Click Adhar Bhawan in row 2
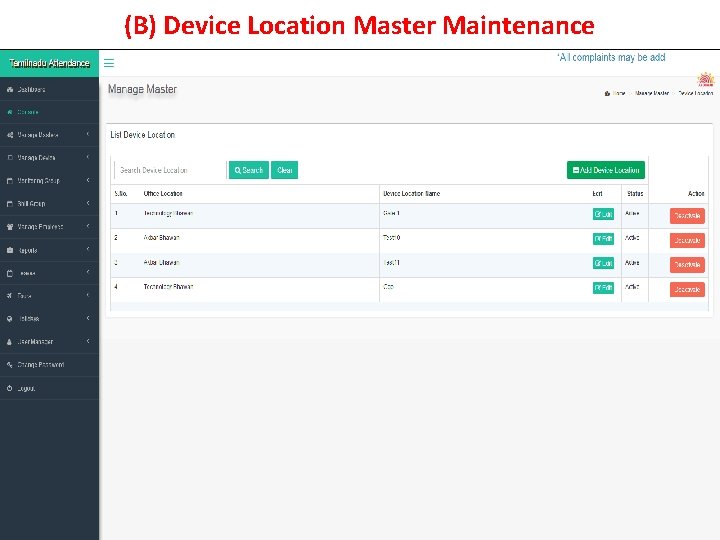 [x=161, y=238]
